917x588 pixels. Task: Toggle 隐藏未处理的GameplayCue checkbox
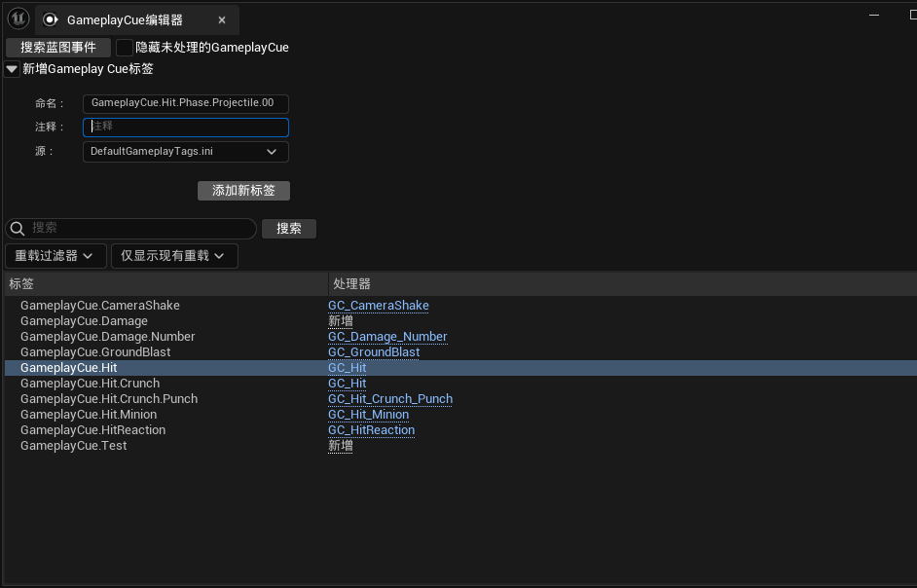coord(124,48)
